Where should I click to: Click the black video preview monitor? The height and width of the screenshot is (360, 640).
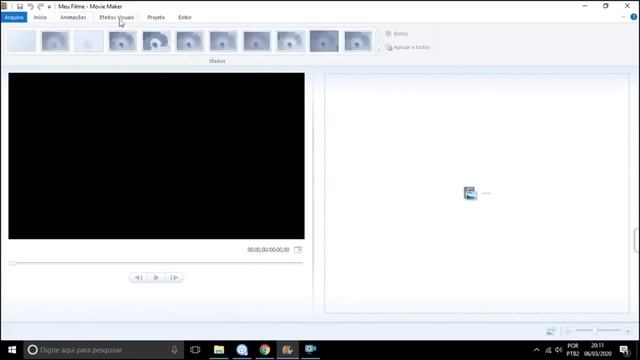tap(156, 156)
